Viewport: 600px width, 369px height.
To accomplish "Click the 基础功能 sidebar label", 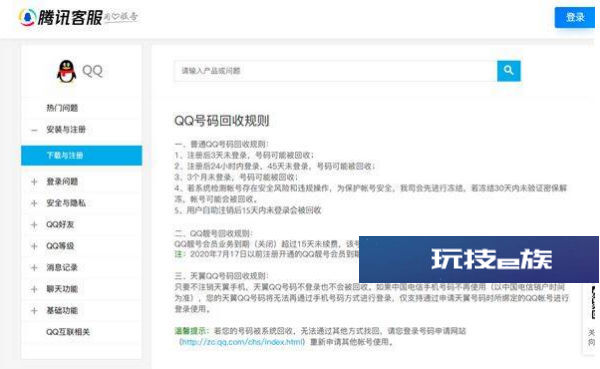I will [x=62, y=310].
